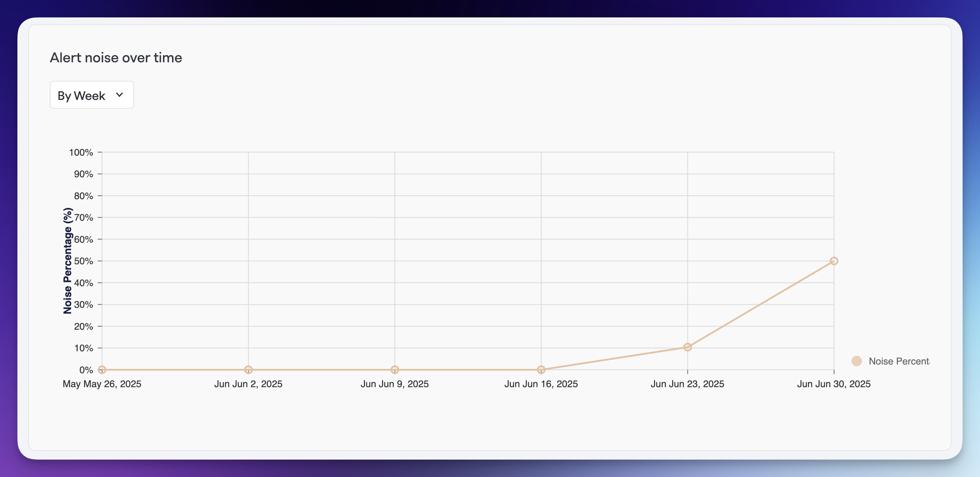
Task: Click the 20% y-axis label
Action: pos(84,326)
